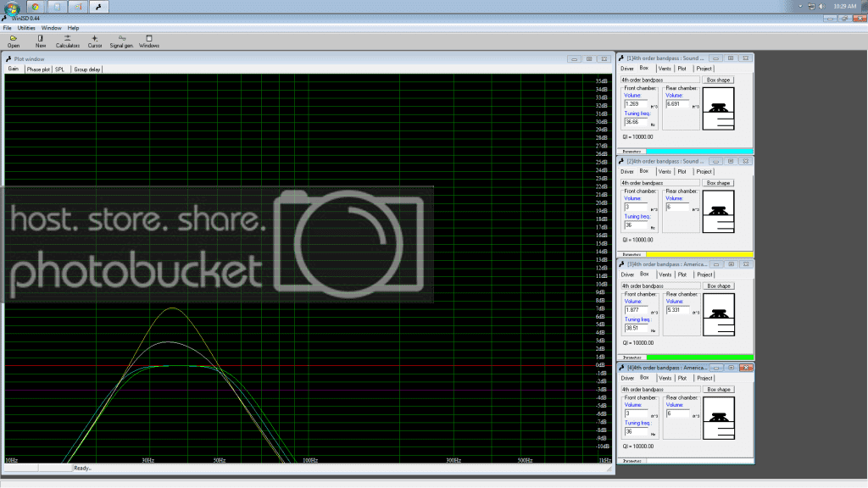The height and width of the screenshot is (488, 868).
Task: Click the system clock showing 10:29 AM
Action: 845,7
